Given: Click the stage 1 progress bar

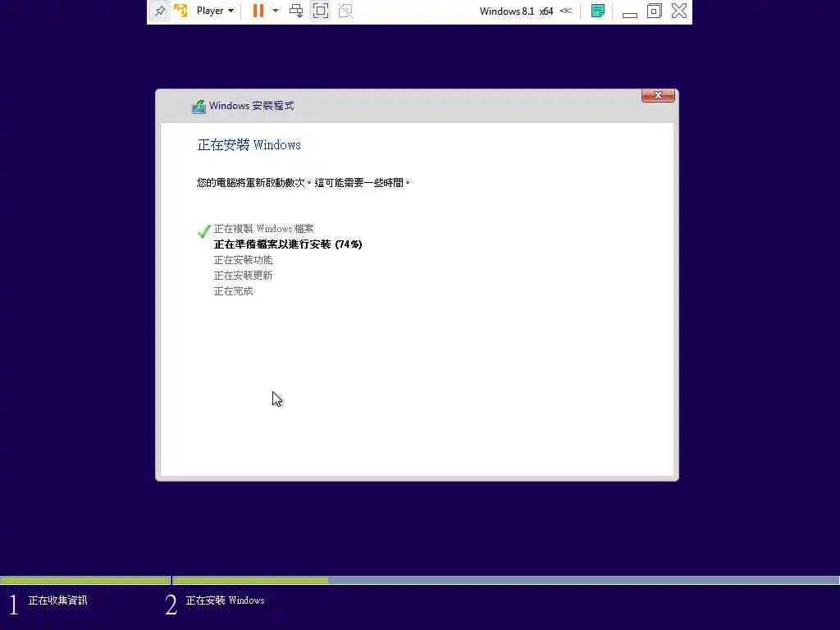Looking at the screenshot, I should tap(85, 580).
